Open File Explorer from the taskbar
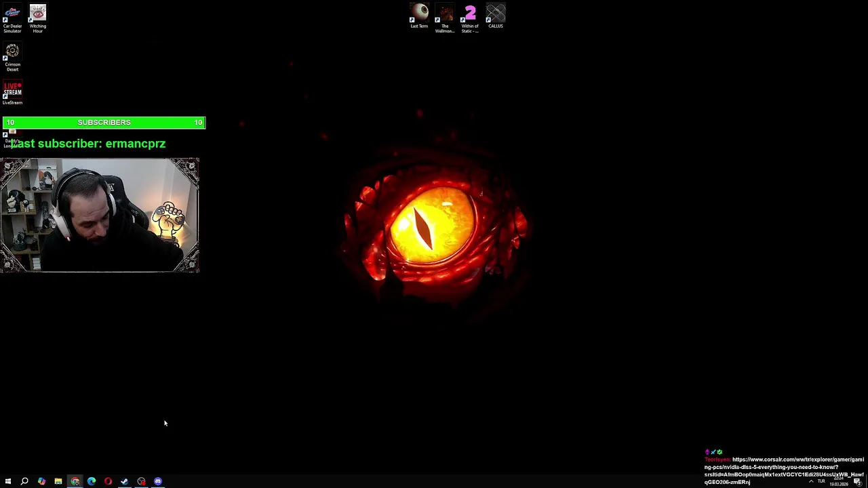868x488 pixels. 58,481
